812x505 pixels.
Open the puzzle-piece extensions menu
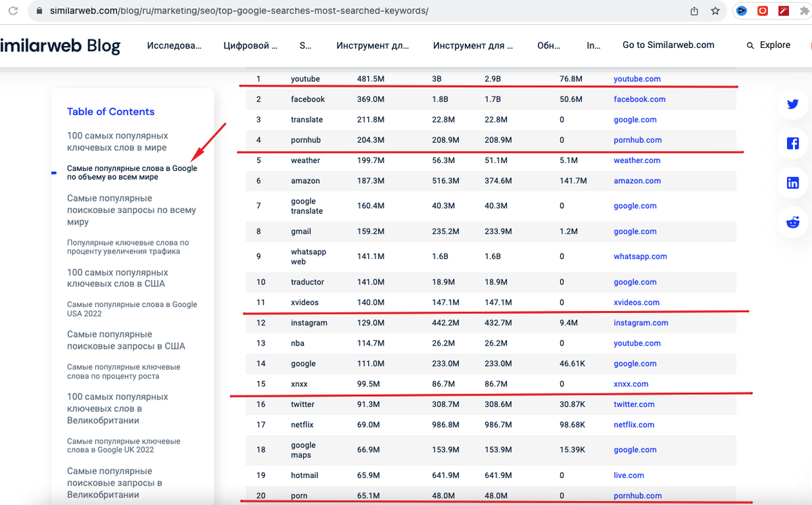[804, 11]
